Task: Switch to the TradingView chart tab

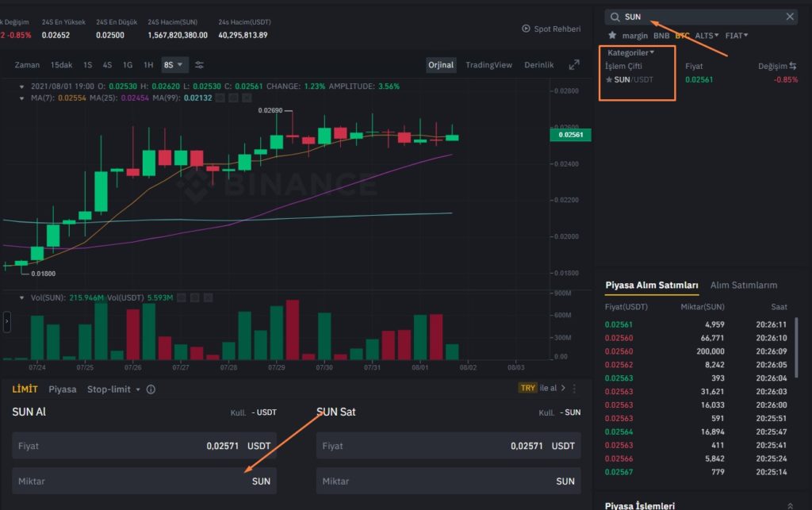Action: [488, 65]
